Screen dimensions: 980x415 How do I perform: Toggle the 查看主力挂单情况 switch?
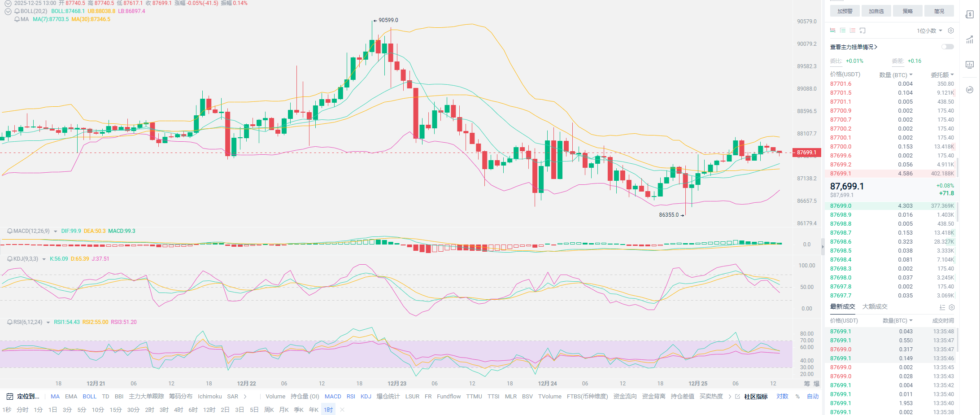(x=947, y=47)
